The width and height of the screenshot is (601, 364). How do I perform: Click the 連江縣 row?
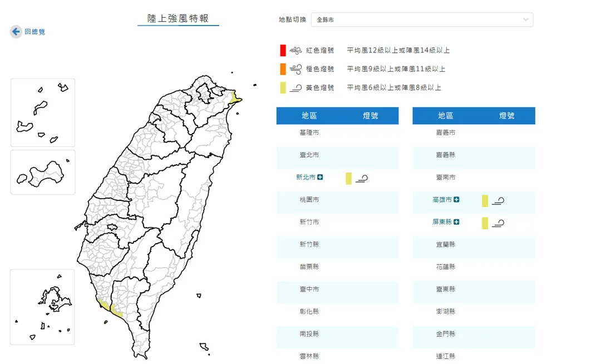click(474, 356)
